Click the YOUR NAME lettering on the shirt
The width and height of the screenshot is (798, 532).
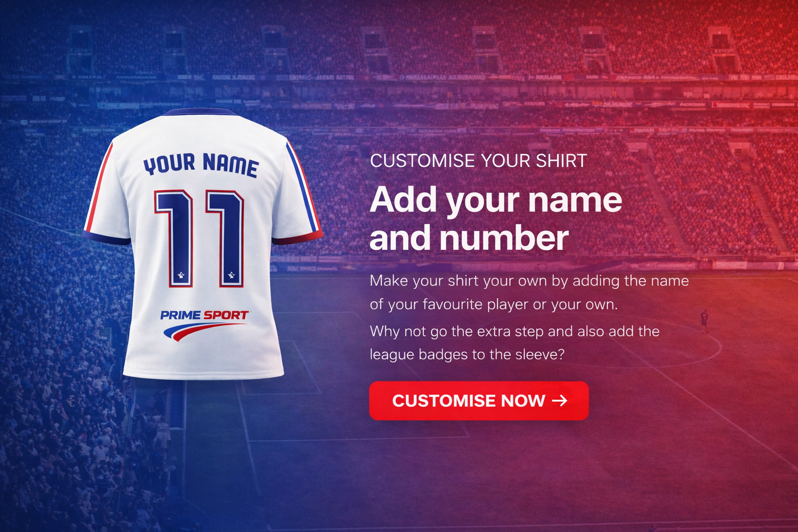(x=201, y=165)
